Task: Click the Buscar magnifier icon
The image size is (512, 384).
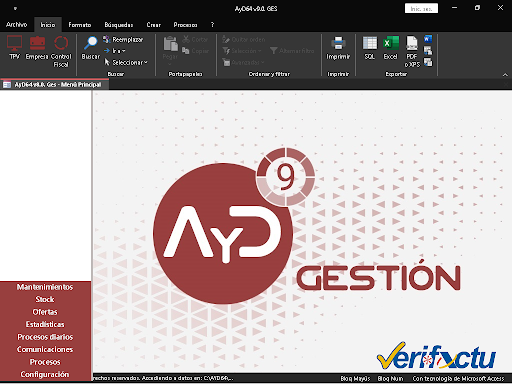Action: [x=91, y=48]
